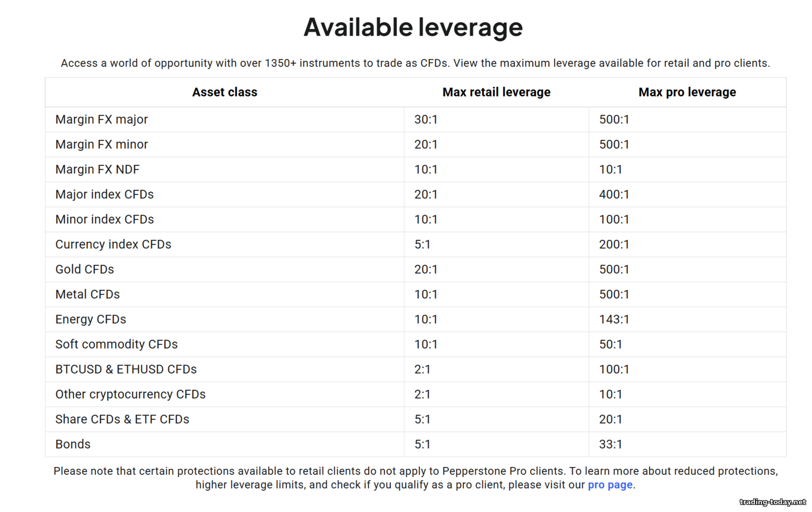
Task: Click the Energy CFDs pro leverage 143:1 value
Action: click(614, 320)
